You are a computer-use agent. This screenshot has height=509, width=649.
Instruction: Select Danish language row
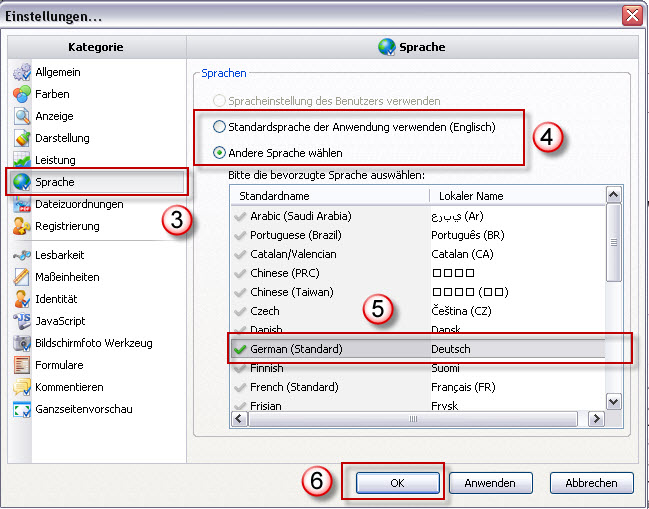tap(418, 330)
